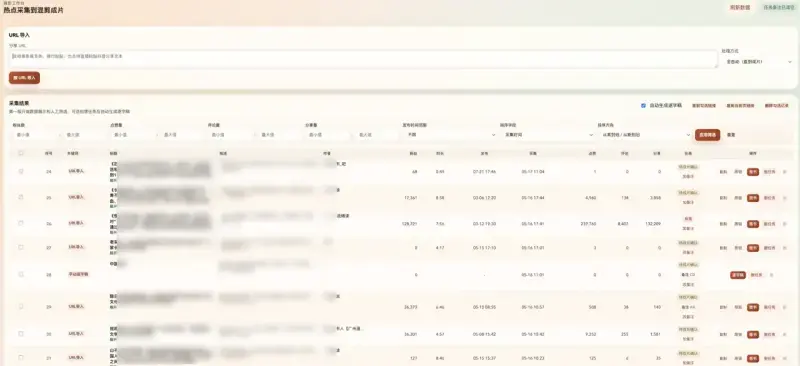The height and width of the screenshot is (366, 800).
Task: Open the 排序方向 dropdown
Action: 645,135
